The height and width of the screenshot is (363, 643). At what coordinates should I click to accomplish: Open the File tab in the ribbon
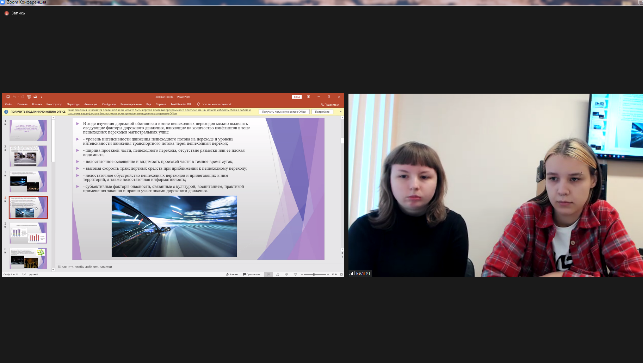[8, 104]
